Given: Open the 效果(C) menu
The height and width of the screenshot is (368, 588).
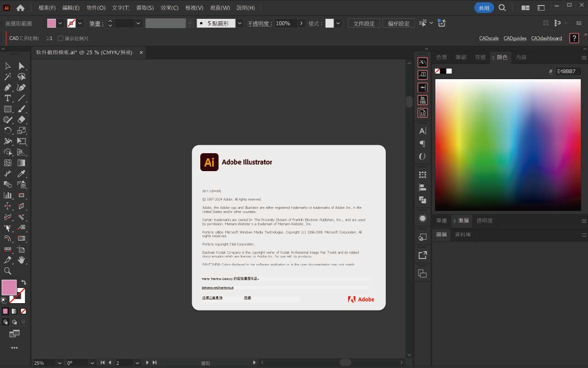Looking at the screenshot, I should click(x=170, y=8).
